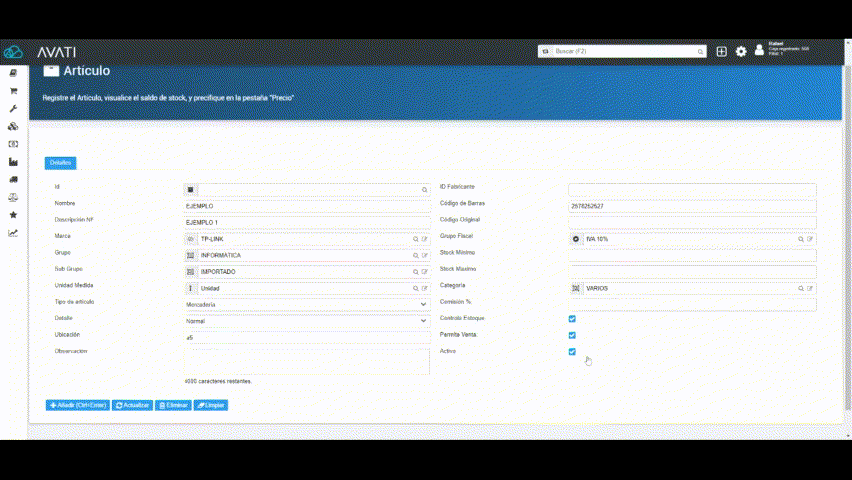852x480 pixels.
Task: Click the barcode icon beside Id field
Action: 190,190
